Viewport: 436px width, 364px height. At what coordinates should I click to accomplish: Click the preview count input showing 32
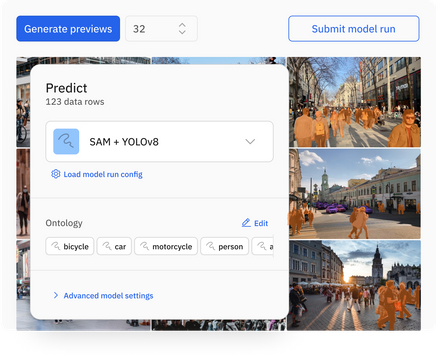pyautogui.click(x=161, y=29)
